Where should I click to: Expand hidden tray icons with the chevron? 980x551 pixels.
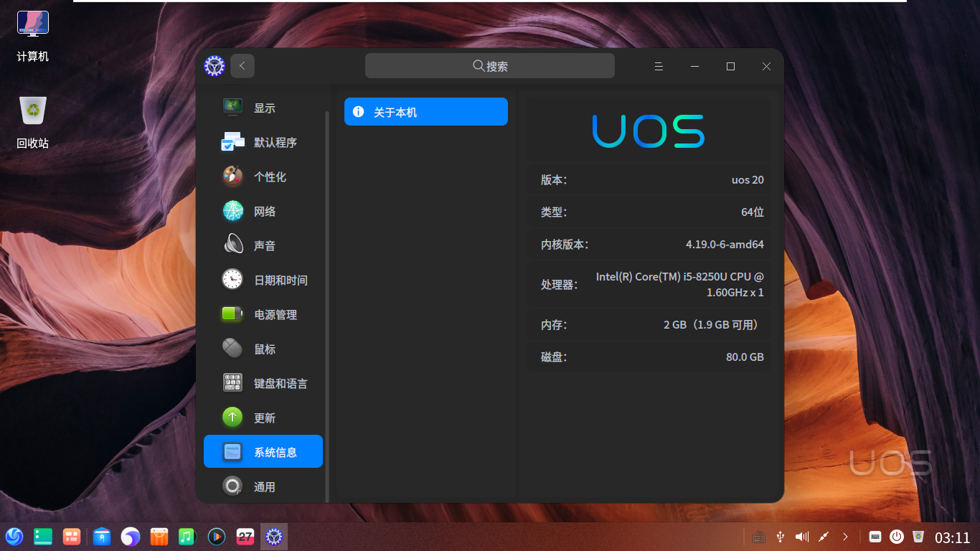pos(845,536)
